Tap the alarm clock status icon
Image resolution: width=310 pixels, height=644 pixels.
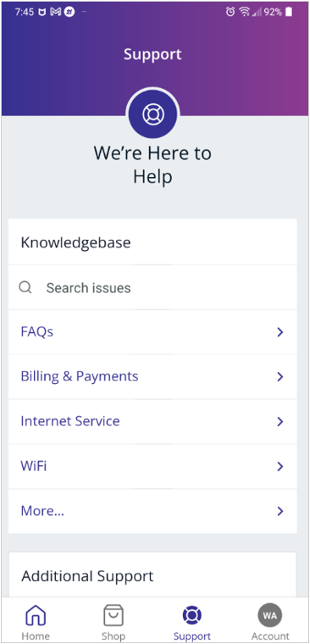[x=230, y=13]
